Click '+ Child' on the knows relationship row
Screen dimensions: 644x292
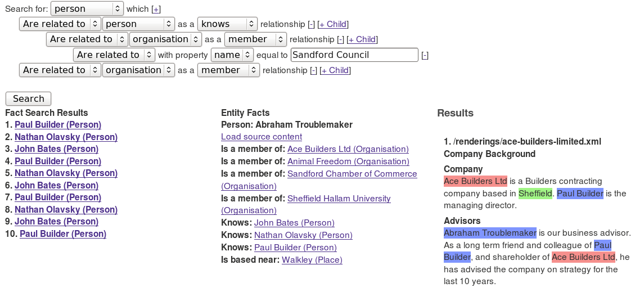(x=333, y=24)
